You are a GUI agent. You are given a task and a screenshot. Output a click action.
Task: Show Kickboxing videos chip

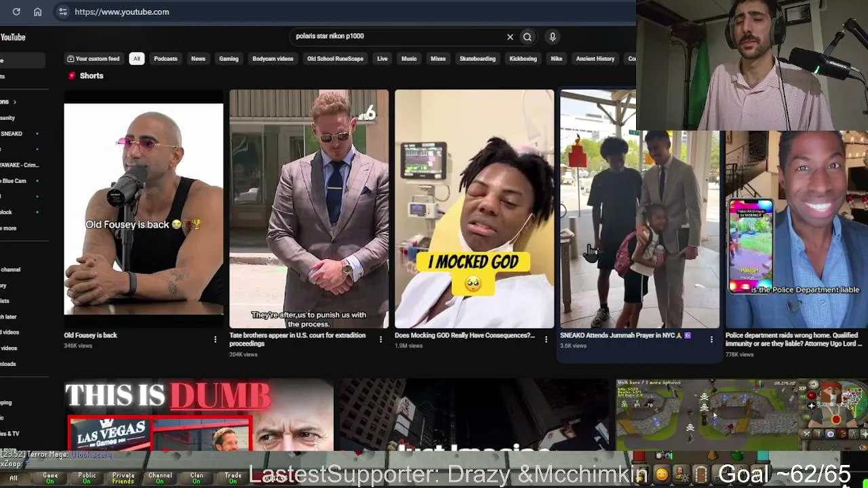pyautogui.click(x=523, y=59)
